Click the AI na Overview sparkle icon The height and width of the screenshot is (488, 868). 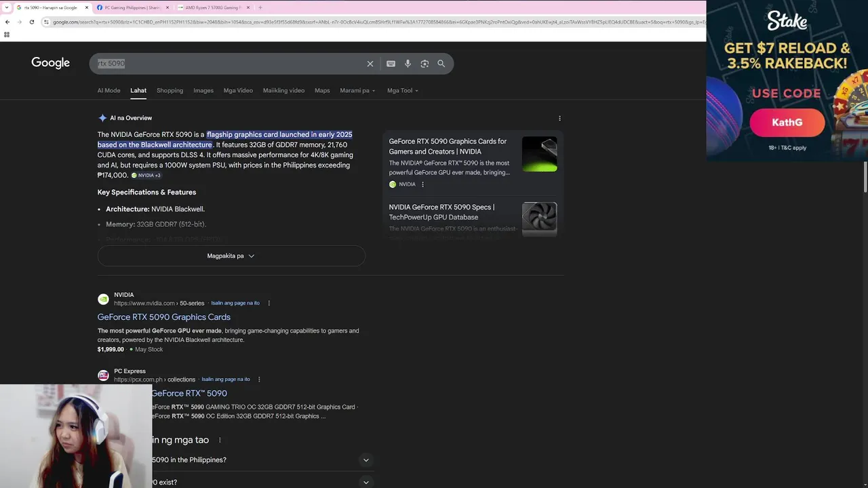102,118
